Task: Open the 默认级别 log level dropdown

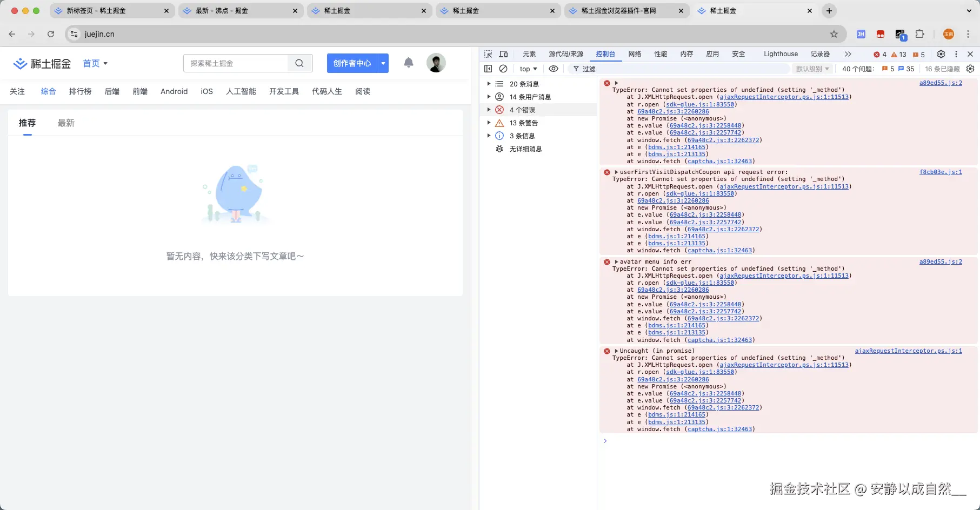Action: [812, 69]
